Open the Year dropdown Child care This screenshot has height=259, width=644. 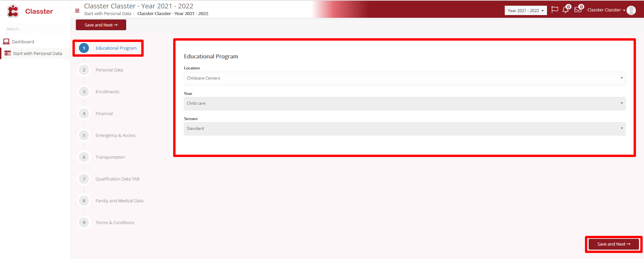coord(404,103)
